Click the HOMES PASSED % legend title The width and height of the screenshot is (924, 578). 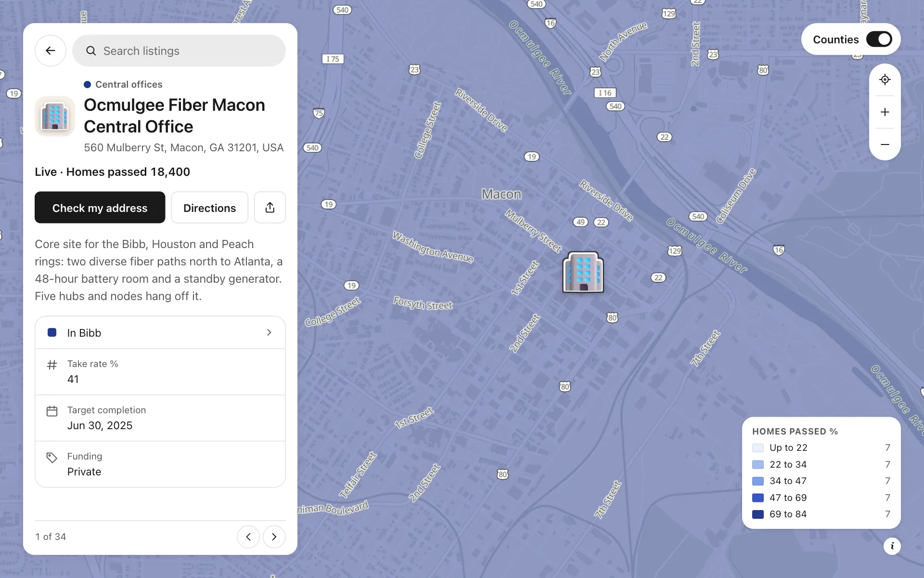pyautogui.click(x=795, y=432)
